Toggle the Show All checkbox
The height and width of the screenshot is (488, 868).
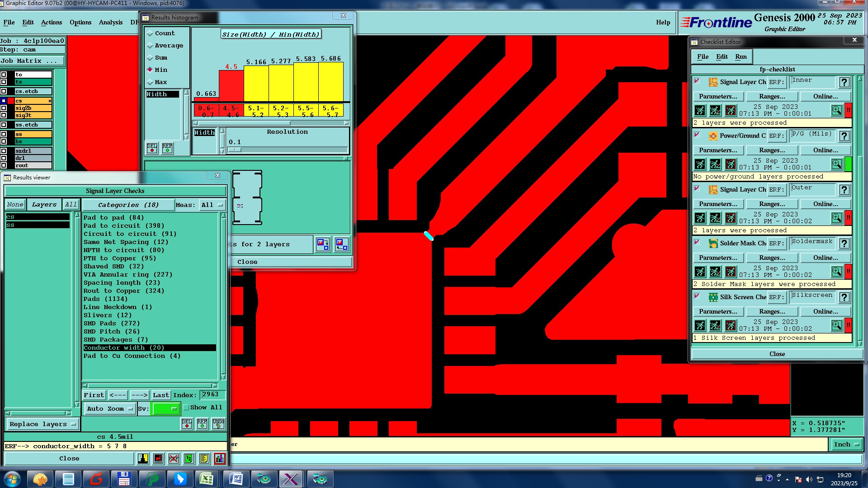[186, 408]
